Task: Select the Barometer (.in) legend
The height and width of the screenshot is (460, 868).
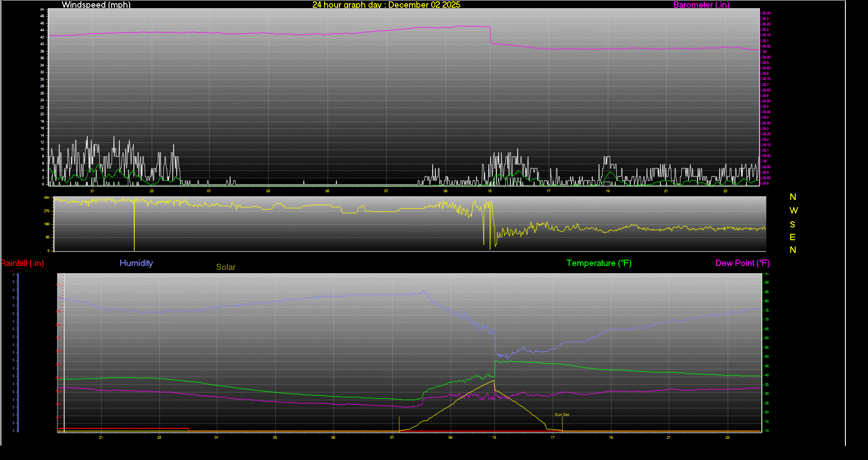Action: click(701, 5)
